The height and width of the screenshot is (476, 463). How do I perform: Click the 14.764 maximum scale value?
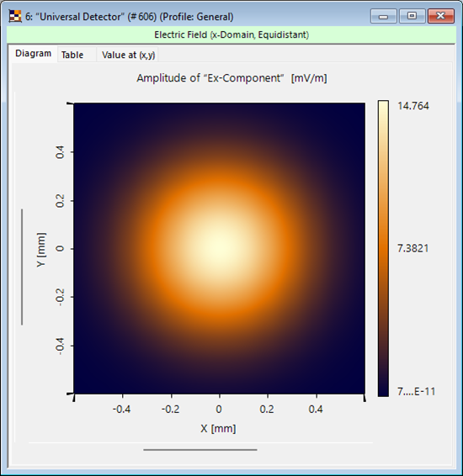(413, 106)
